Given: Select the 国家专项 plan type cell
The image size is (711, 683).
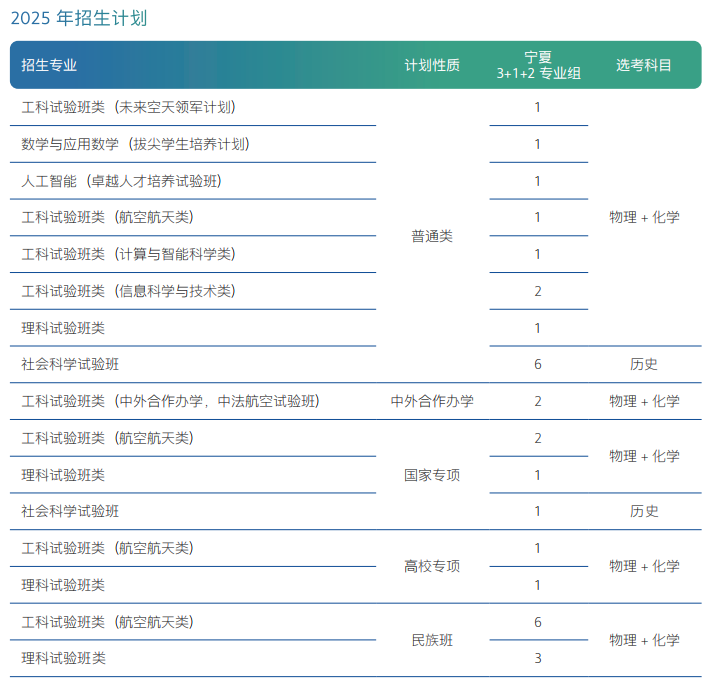Looking at the screenshot, I should pos(432,475).
